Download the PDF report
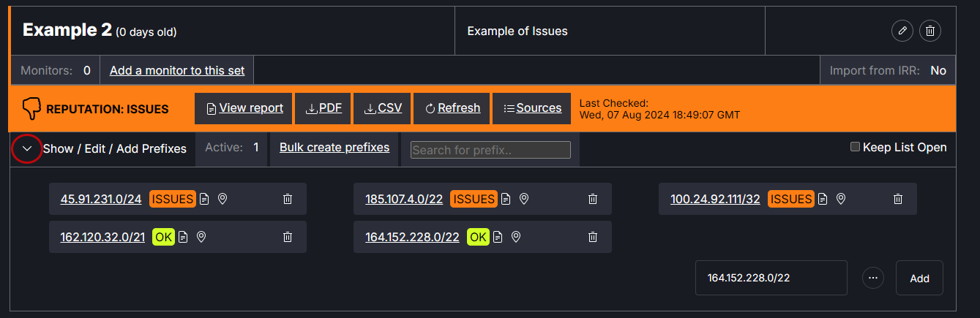 point(323,108)
